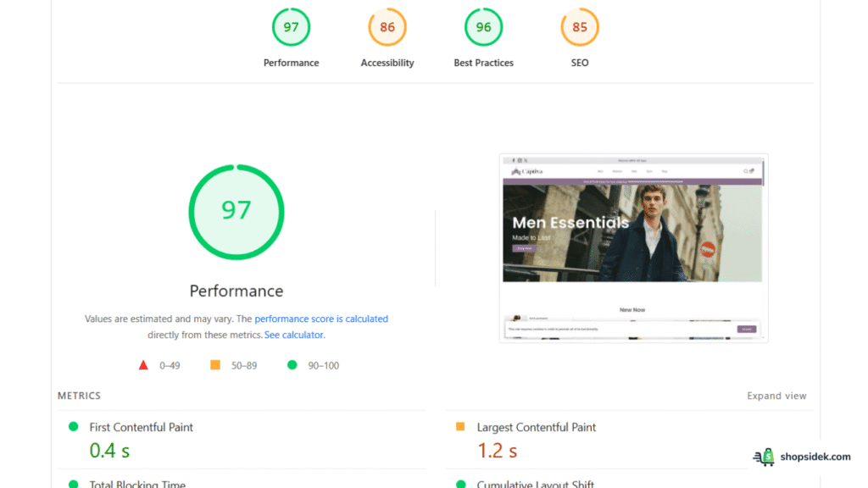This screenshot has width=868, height=488.
Task: Click the orange square beside Largest Contentful Paint
Action: coord(459,427)
